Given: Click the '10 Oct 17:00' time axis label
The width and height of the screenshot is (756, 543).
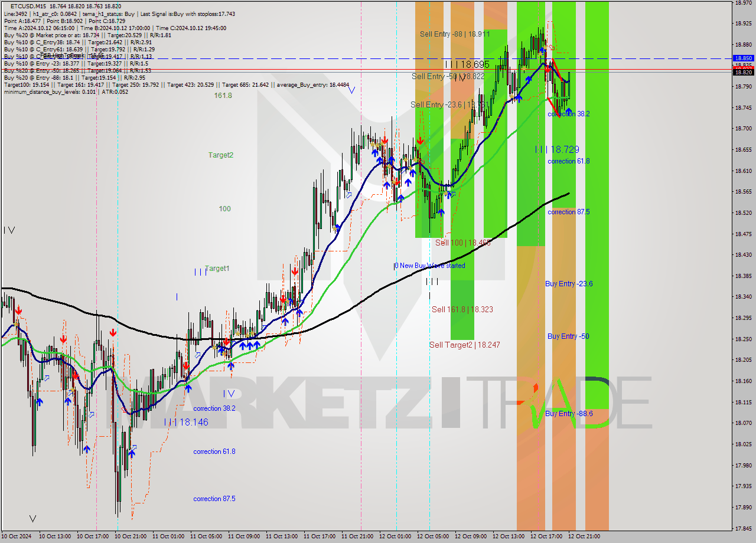Looking at the screenshot, I should pos(94,537).
